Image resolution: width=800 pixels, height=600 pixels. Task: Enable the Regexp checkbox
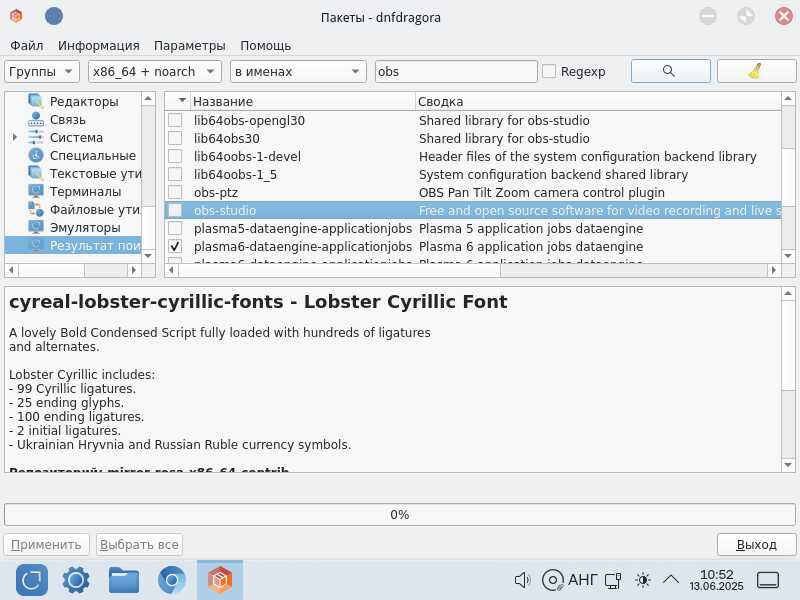point(549,71)
